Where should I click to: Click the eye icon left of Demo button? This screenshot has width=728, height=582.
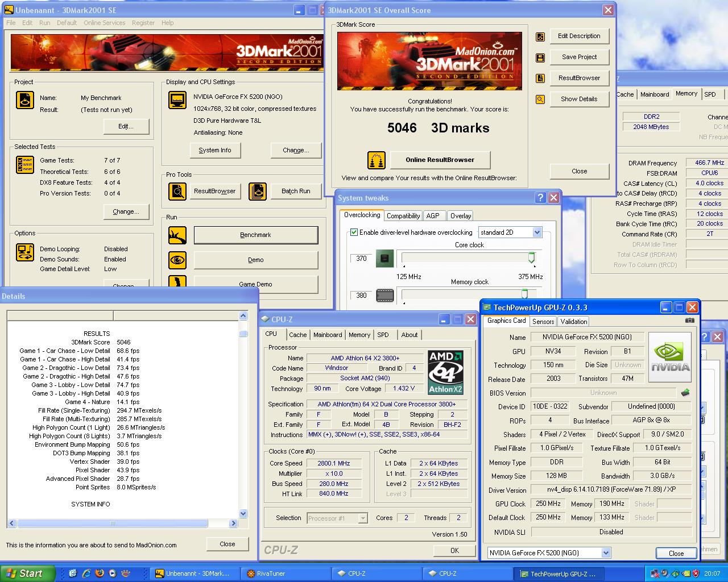pyautogui.click(x=177, y=260)
